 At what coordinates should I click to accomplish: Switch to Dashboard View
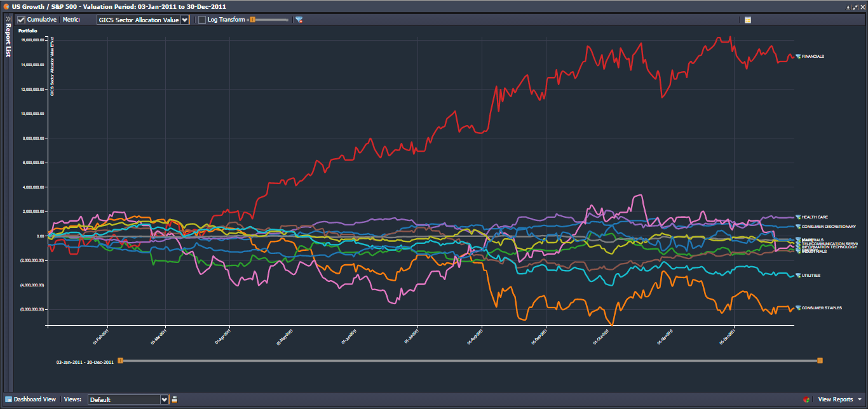(31, 399)
